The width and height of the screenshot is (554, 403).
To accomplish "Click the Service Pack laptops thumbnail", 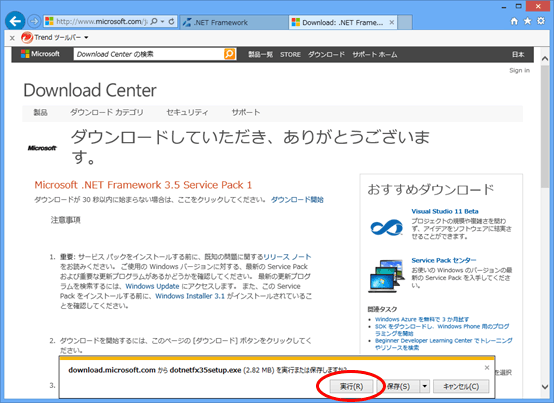I will (386, 276).
